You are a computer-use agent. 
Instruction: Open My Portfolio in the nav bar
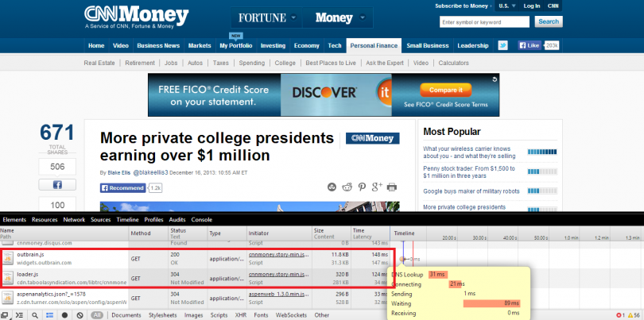tap(236, 45)
